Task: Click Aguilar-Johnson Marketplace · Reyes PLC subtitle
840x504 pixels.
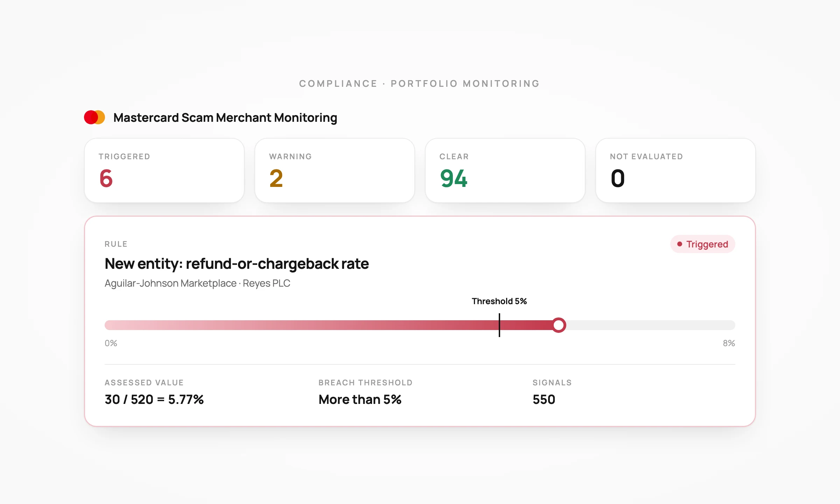Action: (x=197, y=283)
